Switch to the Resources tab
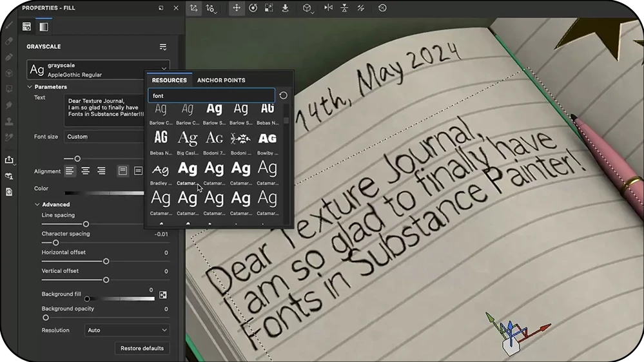The height and width of the screenshot is (362, 644). click(x=169, y=80)
